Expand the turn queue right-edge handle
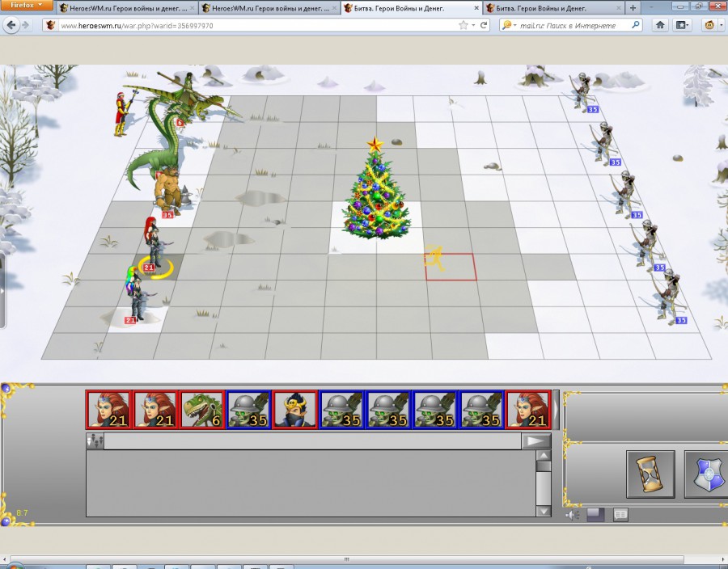This screenshot has height=569, width=728. click(x=557, y=410)
